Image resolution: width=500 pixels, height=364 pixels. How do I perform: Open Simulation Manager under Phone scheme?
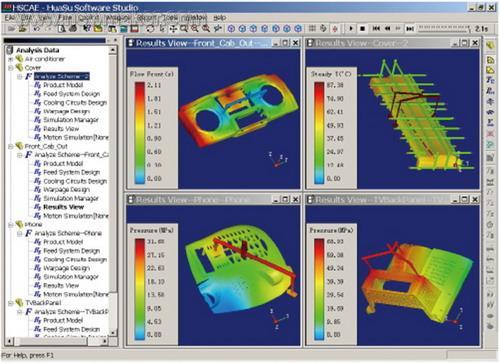(71, 277)
